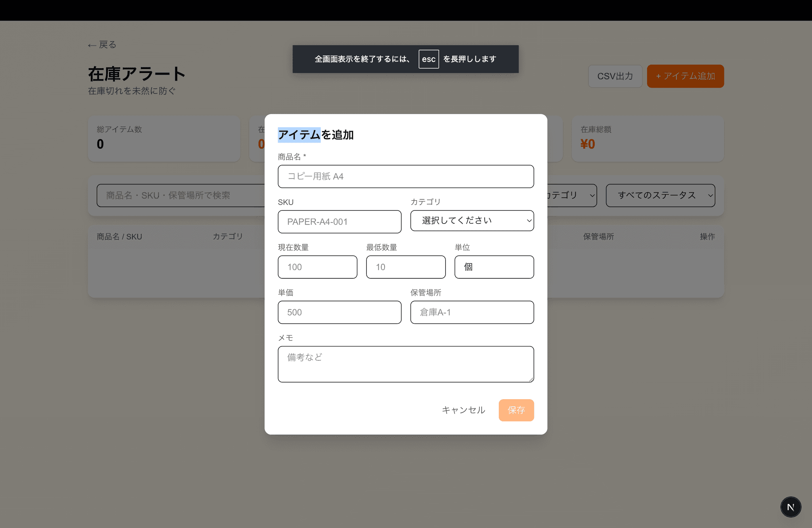This screenshot has height=528, width=812.
Task: Click the 戻る back arrow link
Action: pos(102,45)
